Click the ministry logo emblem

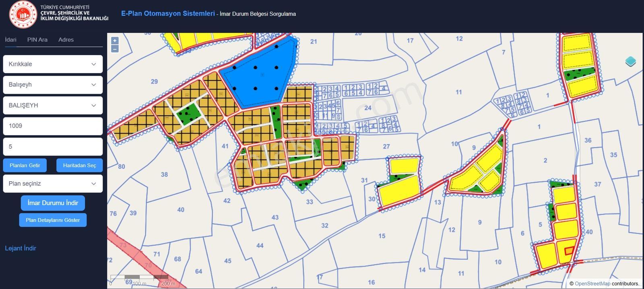pos(23,14)
